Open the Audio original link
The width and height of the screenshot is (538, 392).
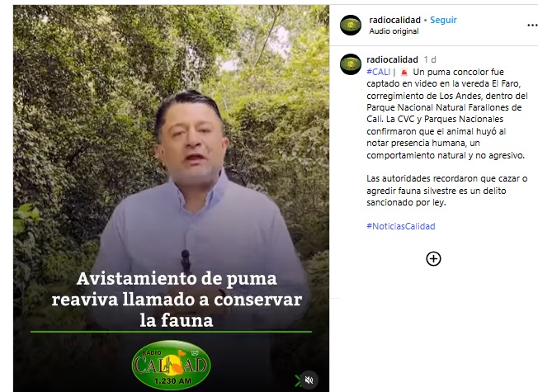(394, 31)
